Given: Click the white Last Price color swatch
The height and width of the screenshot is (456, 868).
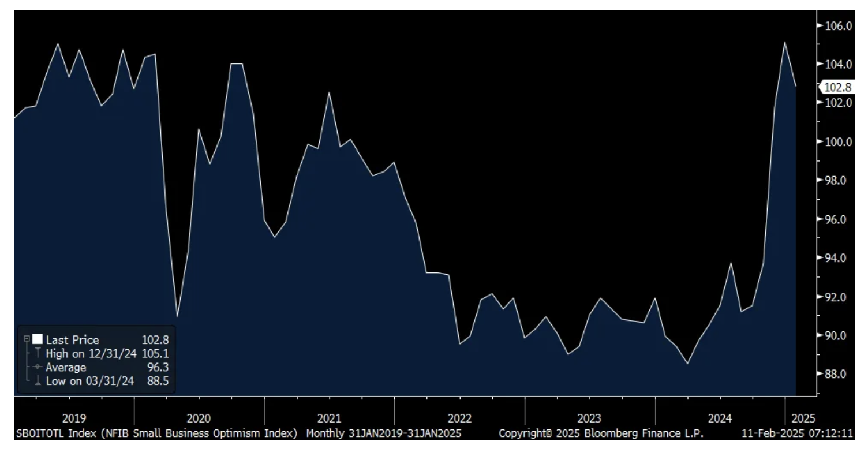Looking at the screenshot, I should coord(37,340).
